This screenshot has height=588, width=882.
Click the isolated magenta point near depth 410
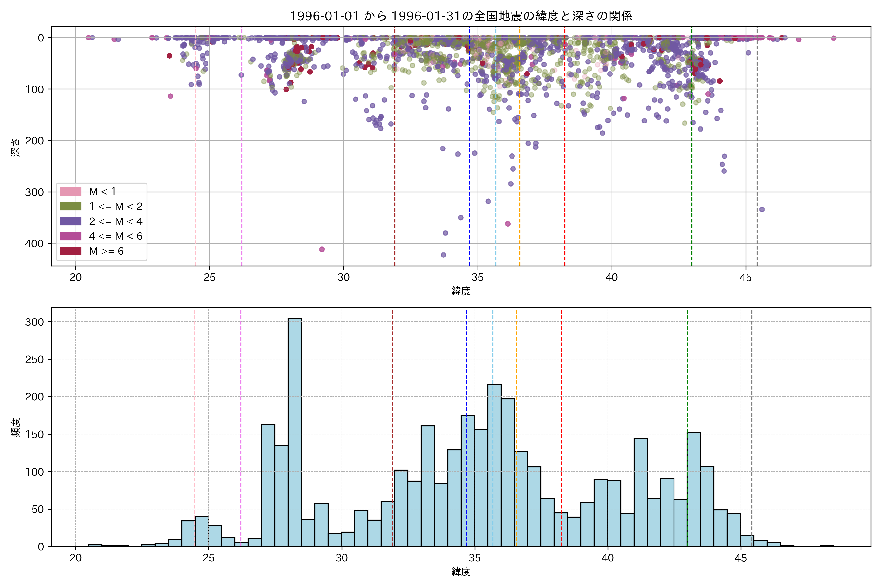(322, 249)
